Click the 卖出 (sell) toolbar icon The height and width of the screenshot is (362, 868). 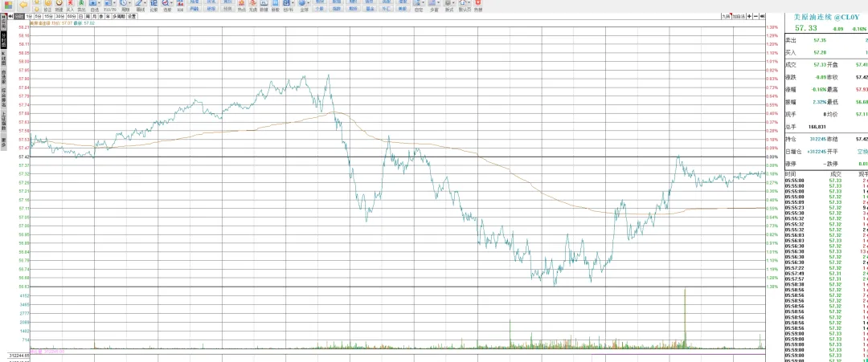click(82, 6)
